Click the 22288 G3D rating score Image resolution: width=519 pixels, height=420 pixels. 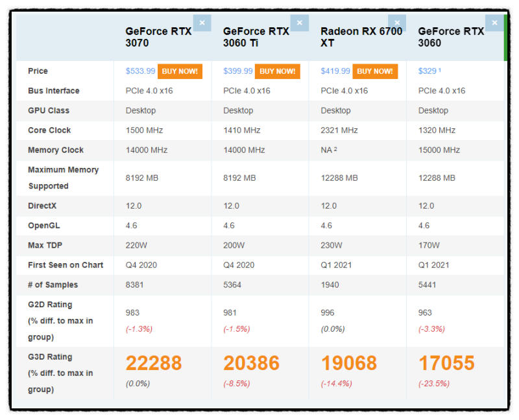(x=154, y=363)
